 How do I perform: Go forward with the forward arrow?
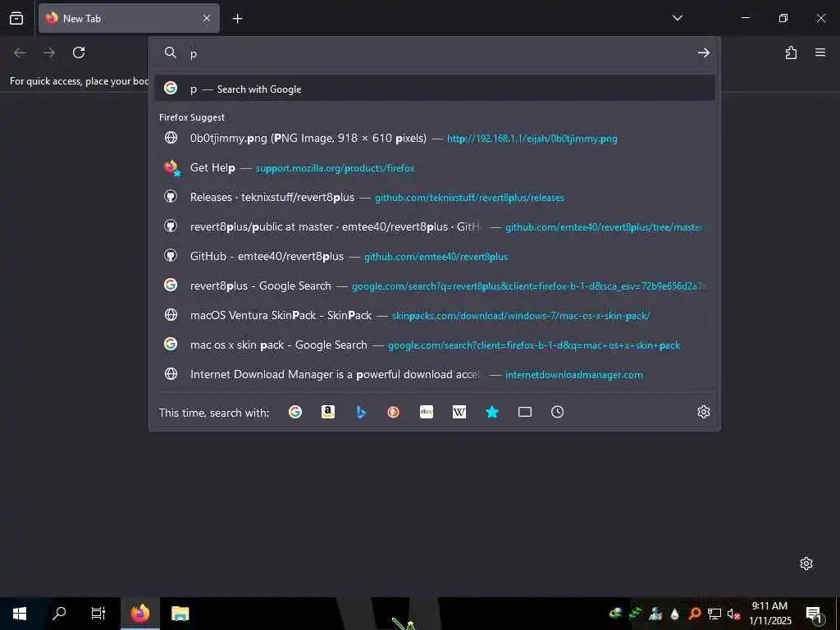49,52
